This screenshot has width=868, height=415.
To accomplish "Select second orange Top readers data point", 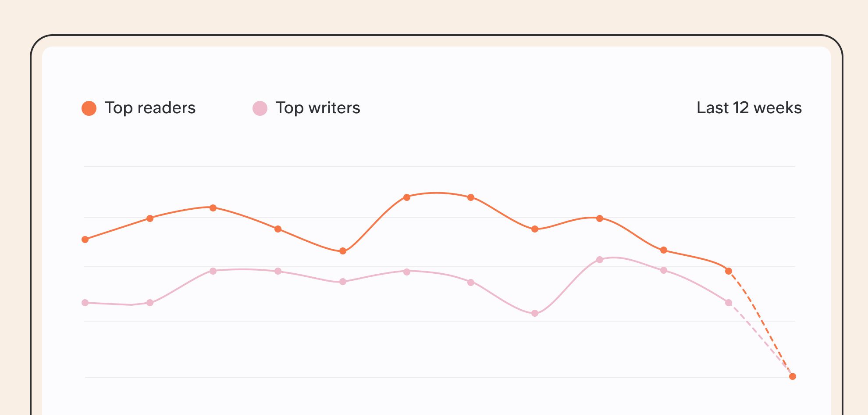I will (x=150, y=218).
